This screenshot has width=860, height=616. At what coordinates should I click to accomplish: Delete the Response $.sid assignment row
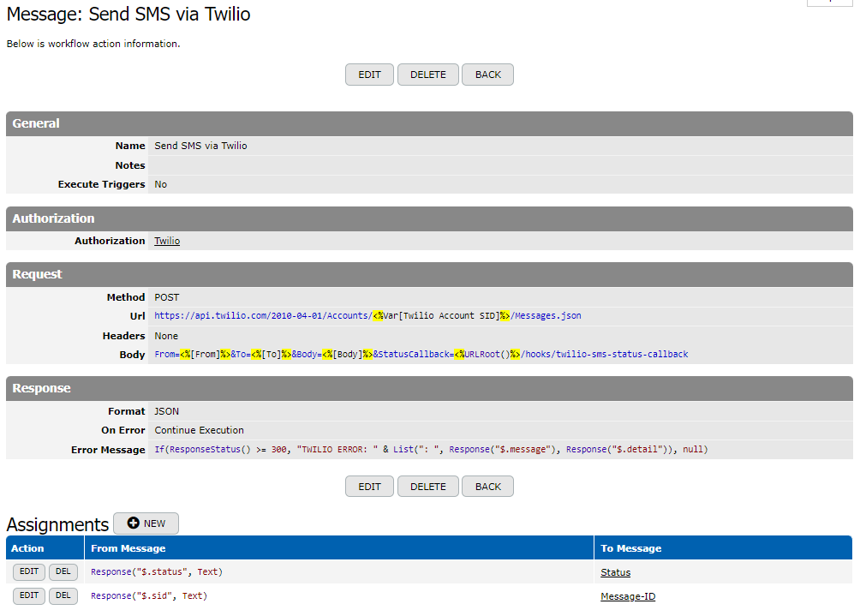pyautogui.click(x=63, y=596)
